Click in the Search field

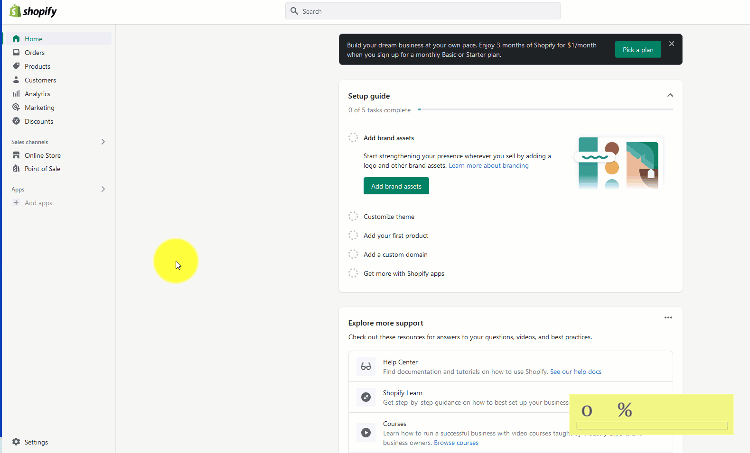tap(423, 11)
